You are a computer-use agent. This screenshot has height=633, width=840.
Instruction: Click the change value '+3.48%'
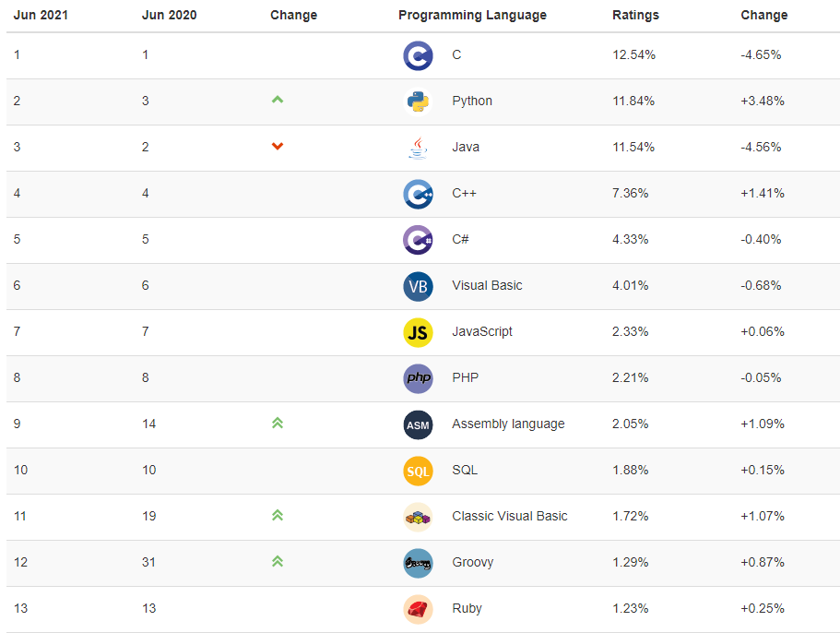[763, 101]
